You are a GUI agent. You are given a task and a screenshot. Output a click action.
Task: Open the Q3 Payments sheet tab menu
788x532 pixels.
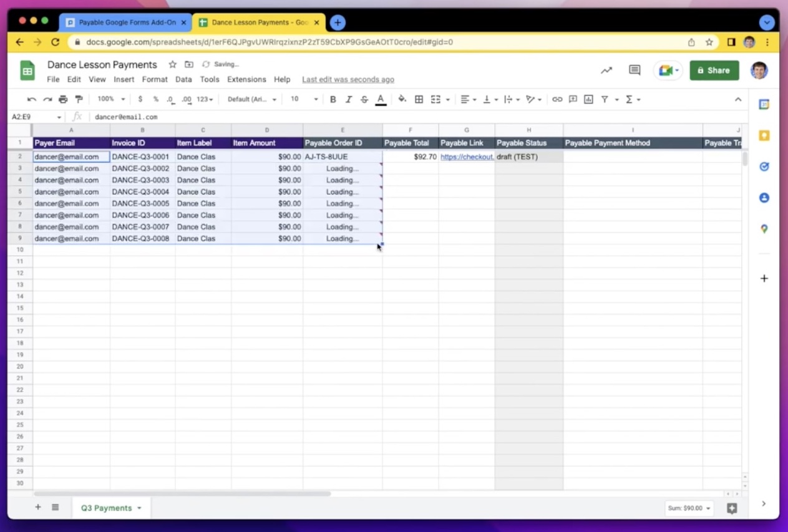139,508
